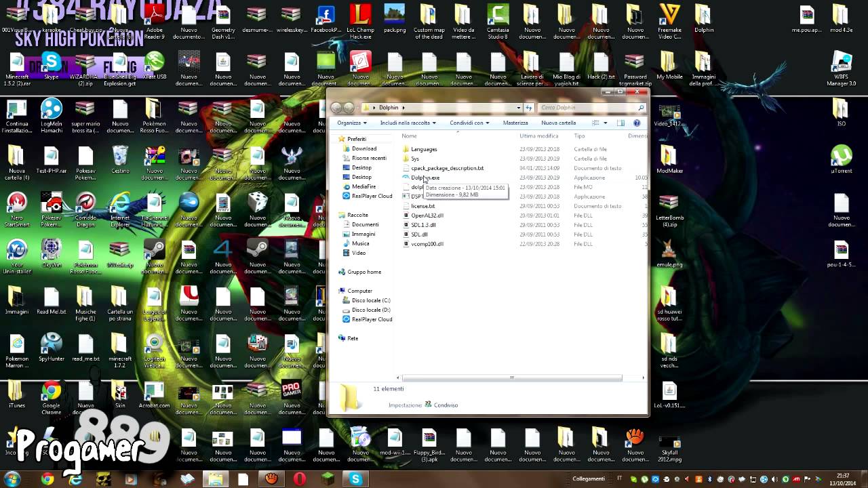Open the Windows Start menu

pos(12,479)
